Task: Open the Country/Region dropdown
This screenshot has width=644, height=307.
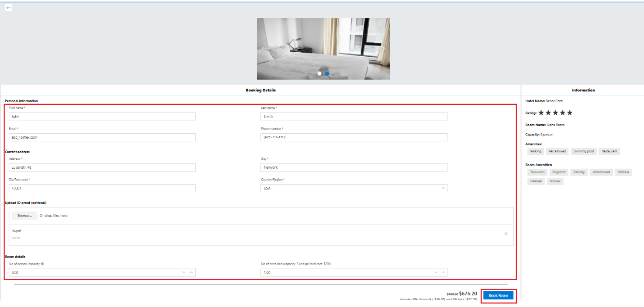Action: click(x=353, y=188)
